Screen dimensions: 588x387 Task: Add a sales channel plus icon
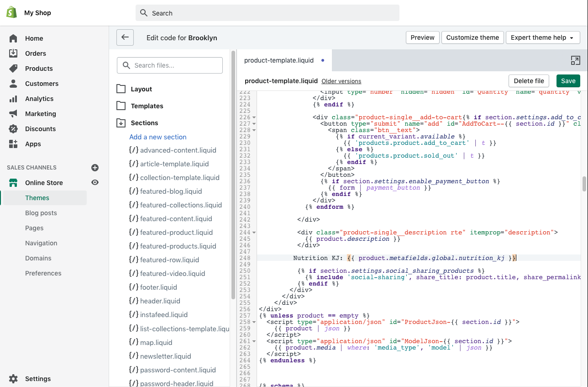(95, 168)
